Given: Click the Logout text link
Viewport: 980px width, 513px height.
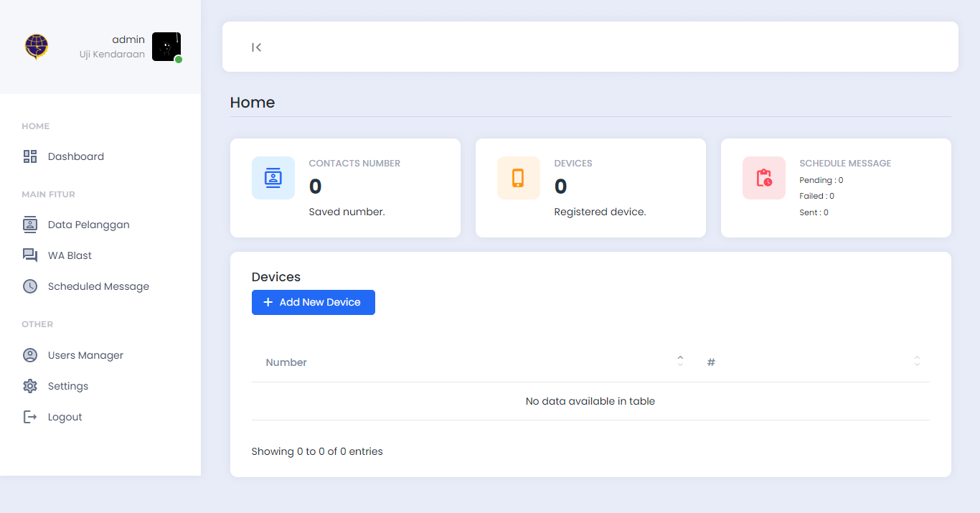Looking at the screenshot, I should [65, 416].
